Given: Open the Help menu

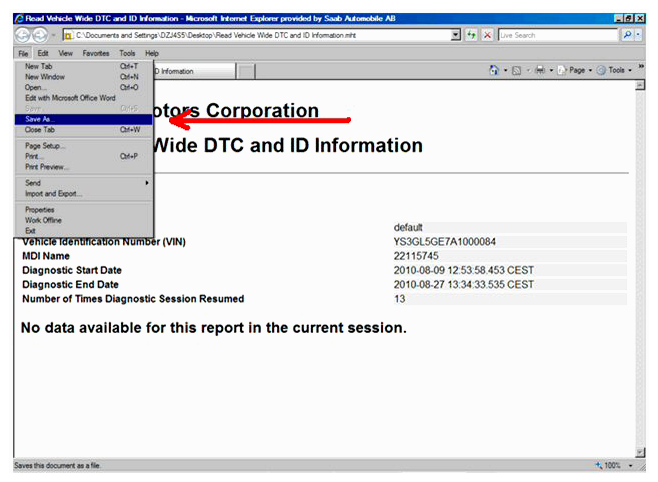Looking at the screenshot, I should 152,53.
